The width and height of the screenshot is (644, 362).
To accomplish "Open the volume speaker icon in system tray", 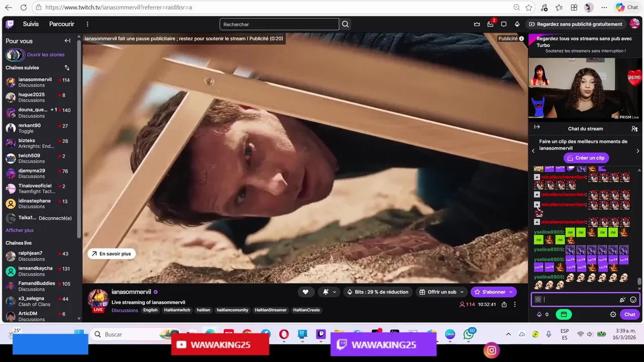I will click(x=589, y=334).
